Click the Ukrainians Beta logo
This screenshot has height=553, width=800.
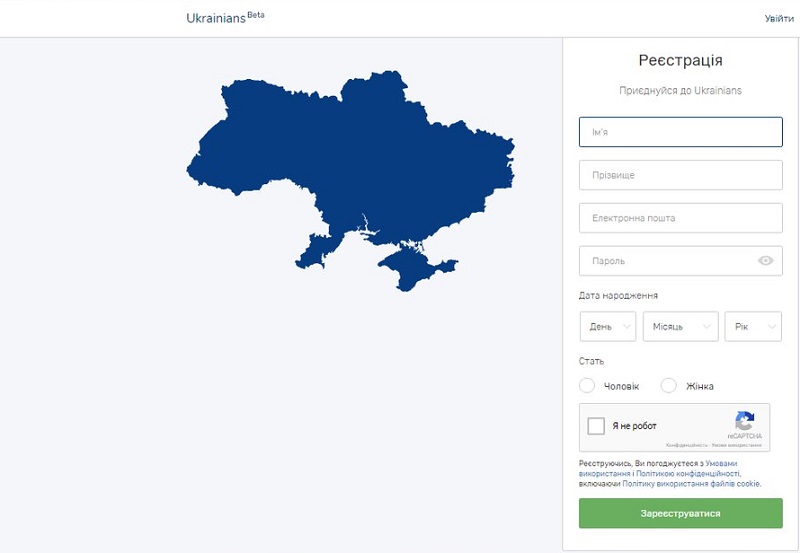pos(226,17)
